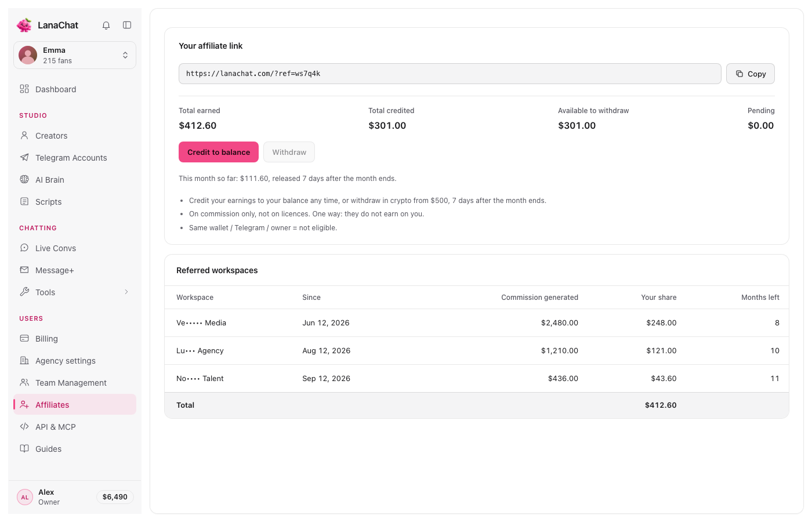This screenshot has height=522, width=812.
Task: Copy the affiliate link
Action: (751, 74)
